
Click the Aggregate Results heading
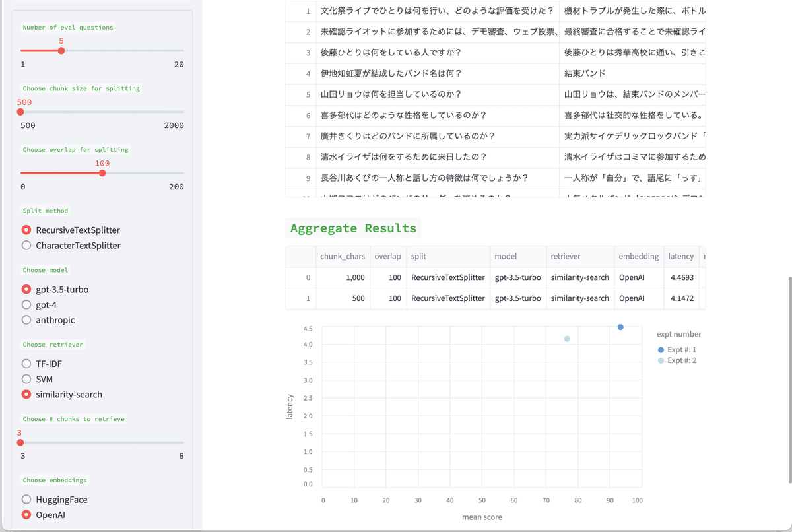pos(354,228)
